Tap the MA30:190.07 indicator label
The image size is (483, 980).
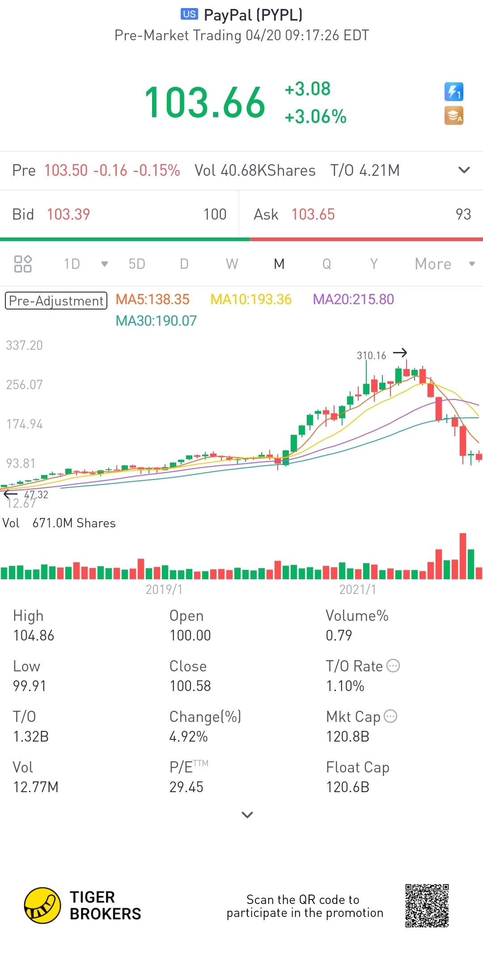pos(156,321)
